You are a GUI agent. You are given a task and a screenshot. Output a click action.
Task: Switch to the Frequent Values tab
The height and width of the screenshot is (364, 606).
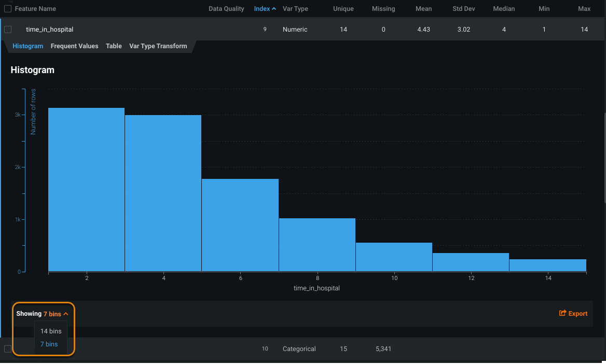pos(74,46)
